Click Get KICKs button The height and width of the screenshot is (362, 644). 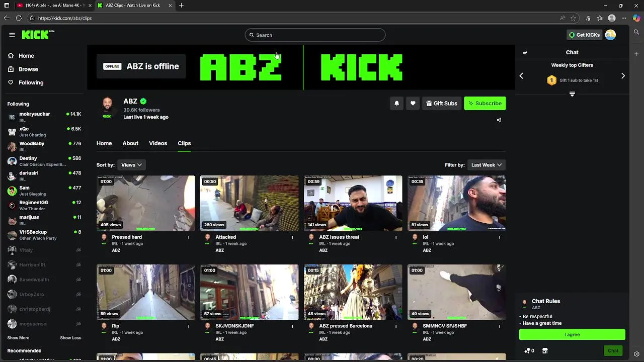click(584, 35)
